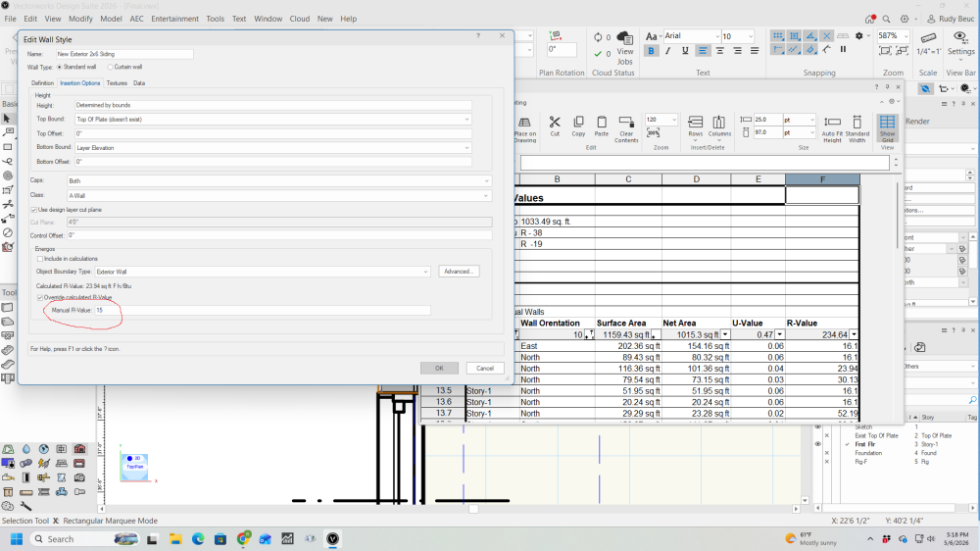
Task: Select Standard wall radio button
Action: [x=60, y=67]
